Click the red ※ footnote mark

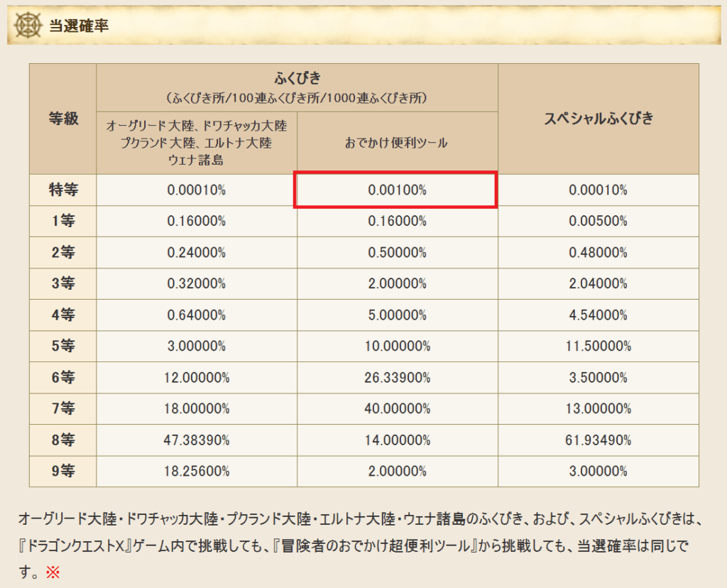click(53, 572)
